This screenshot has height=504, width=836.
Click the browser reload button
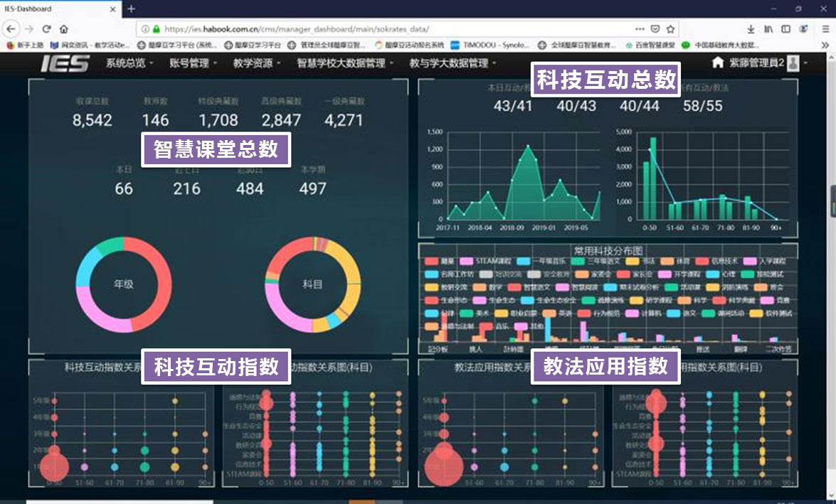(47, 29)
